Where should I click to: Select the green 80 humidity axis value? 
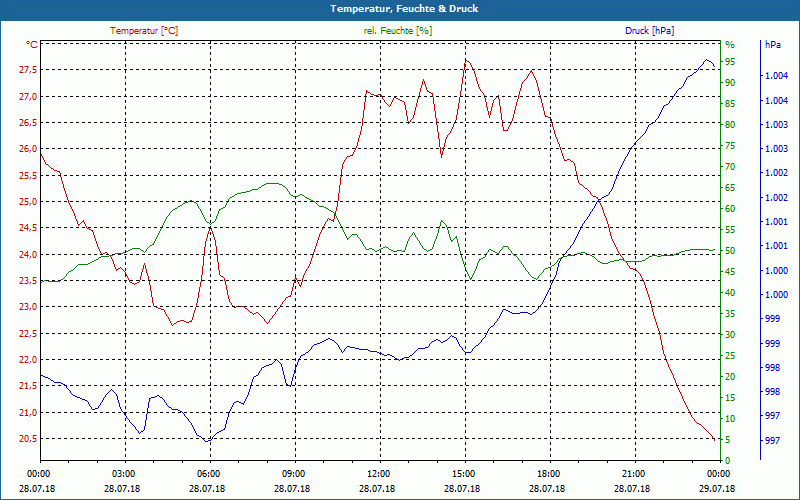pyautogui.click(x=730, y=124)
